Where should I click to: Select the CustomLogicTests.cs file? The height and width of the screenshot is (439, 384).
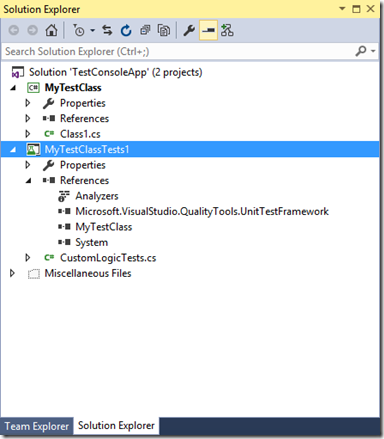tap(108, 258)
